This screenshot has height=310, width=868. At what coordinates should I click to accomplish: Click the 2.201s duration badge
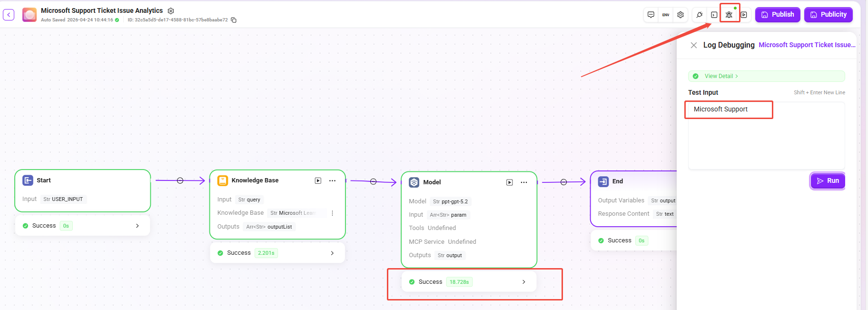click(266, 253)
